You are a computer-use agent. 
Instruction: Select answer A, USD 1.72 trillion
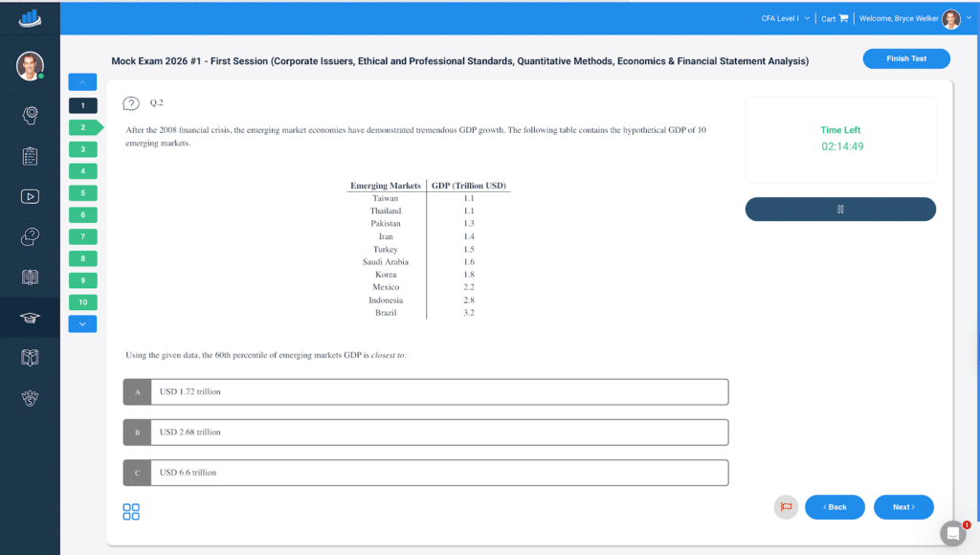coord(425,391)
